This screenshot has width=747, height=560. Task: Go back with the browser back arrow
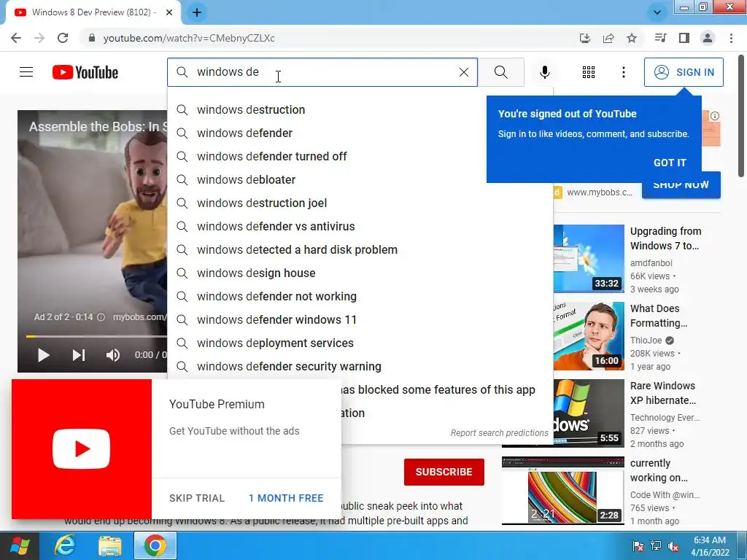pos(16,38)
